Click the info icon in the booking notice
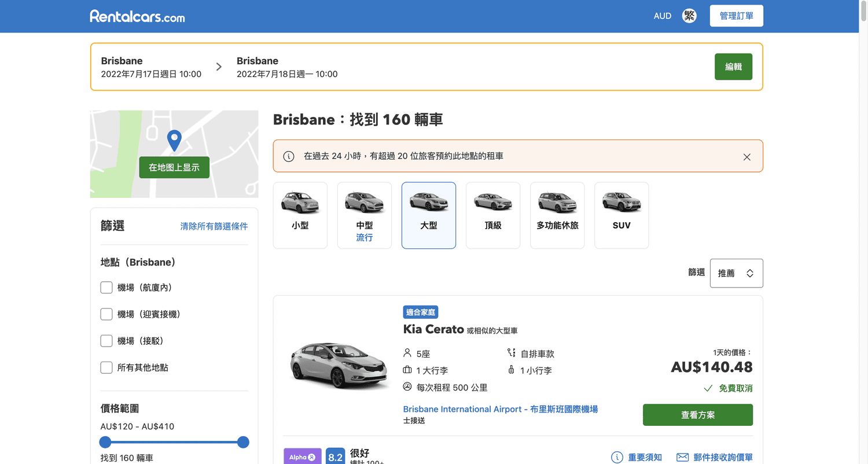Screen dimensions: 868x464 pyautogui.click(x=288, y=156)
